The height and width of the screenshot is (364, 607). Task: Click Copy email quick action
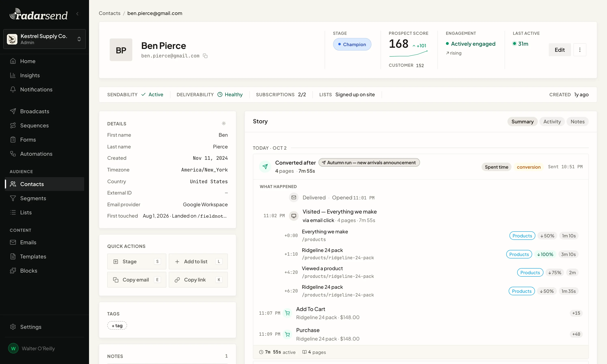coord(137,280)
